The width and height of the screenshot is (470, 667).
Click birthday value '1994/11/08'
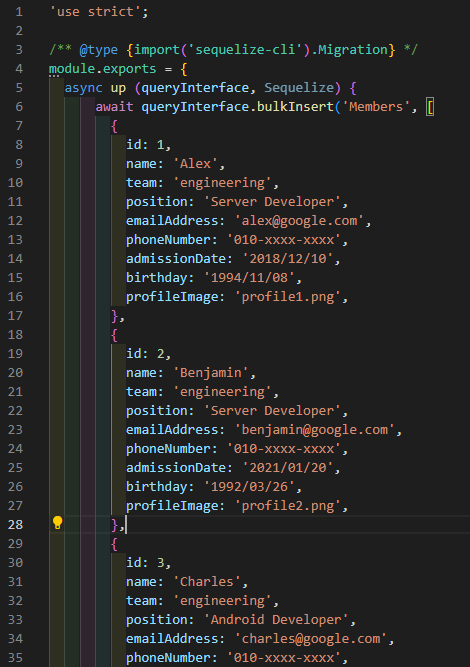(249, 278)
